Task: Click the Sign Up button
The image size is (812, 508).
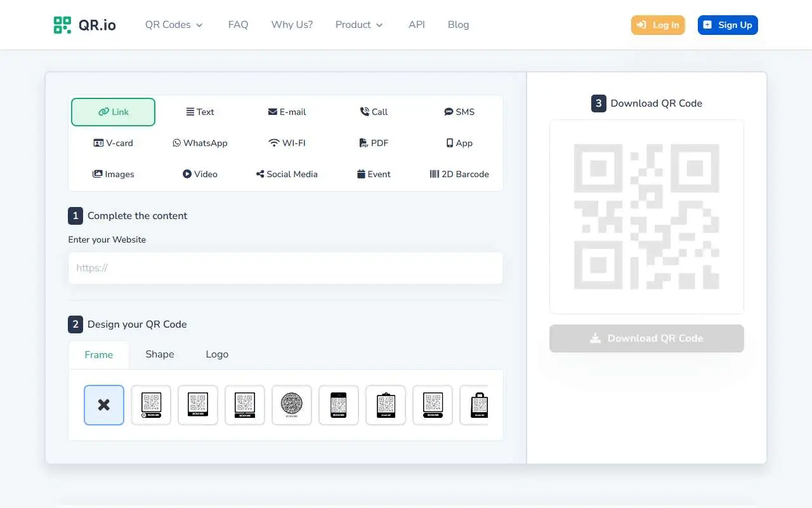Action: pos(728,25)
